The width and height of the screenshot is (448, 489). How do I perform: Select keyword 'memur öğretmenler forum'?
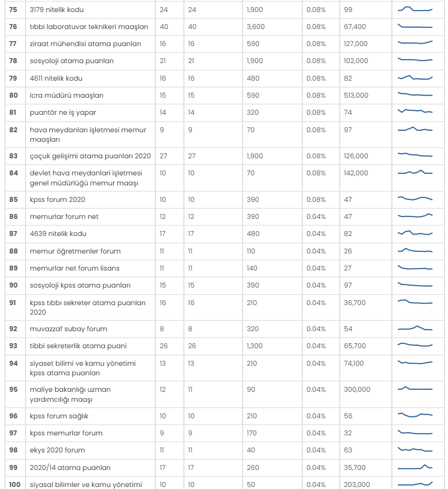(x=75, y=251)
